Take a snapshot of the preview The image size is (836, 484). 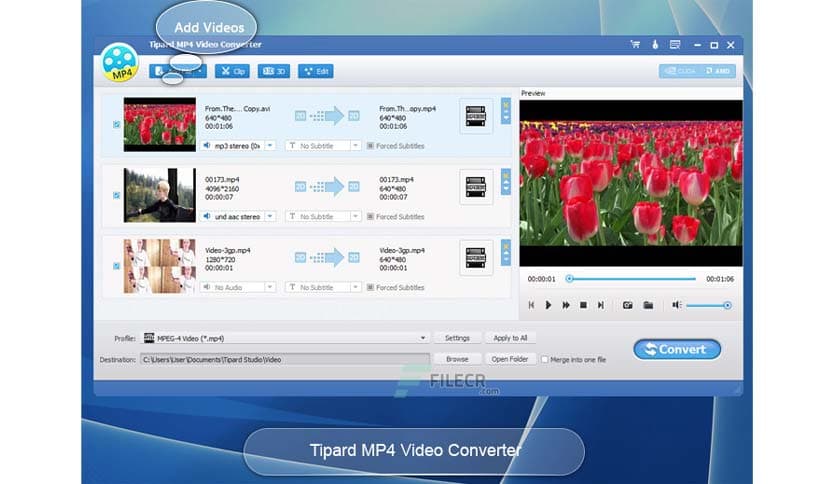[628, 305]
